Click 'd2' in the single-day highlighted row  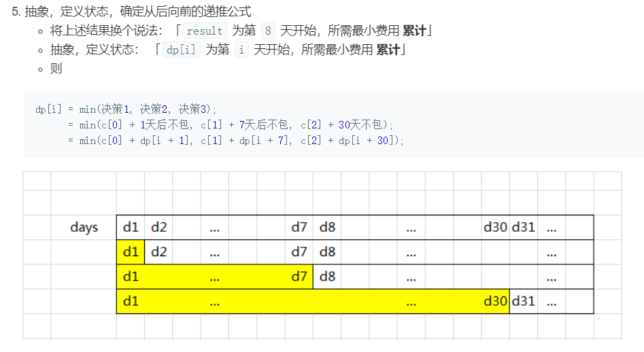tap(159, 251)
